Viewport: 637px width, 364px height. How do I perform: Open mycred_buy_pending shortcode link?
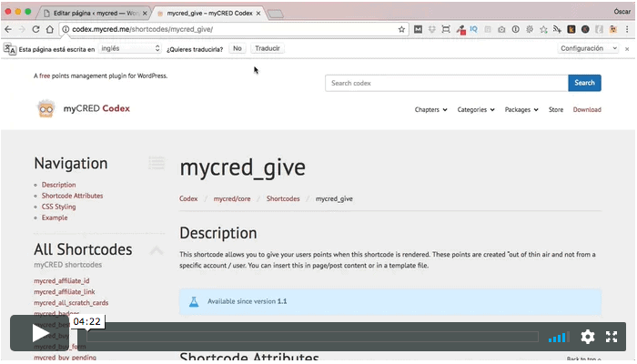click(x=65, y=358)
